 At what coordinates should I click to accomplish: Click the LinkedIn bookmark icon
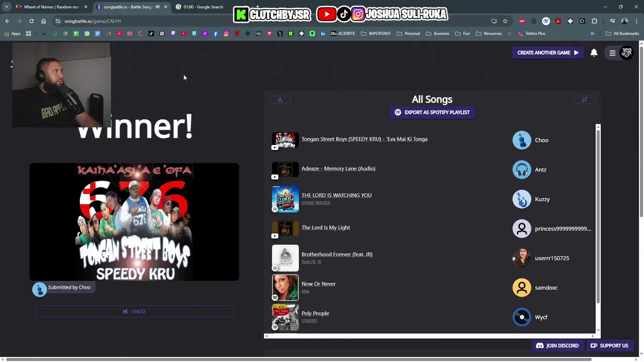[323, 34]
